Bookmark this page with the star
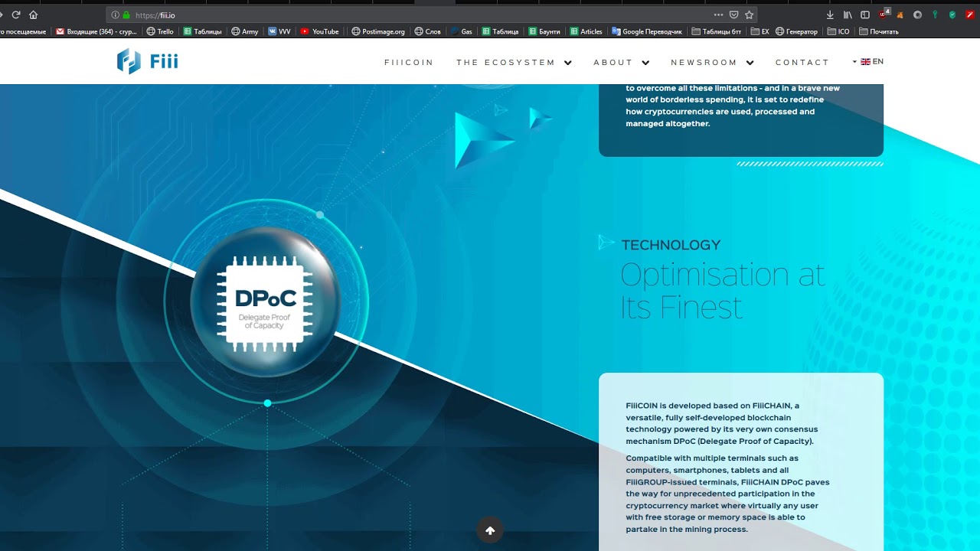This screenshot has height=551, width=980. pyautogui.click(x=750, y=15)
